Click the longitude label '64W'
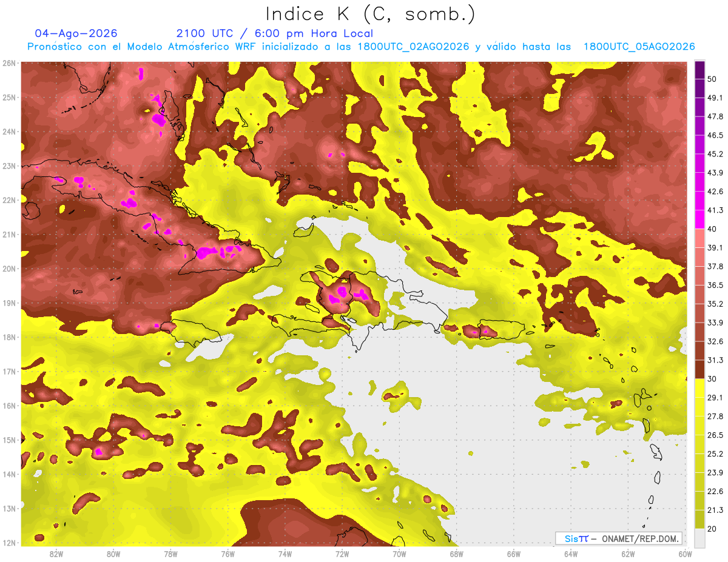Screen dimensions: 728x562 click(571, 554)
